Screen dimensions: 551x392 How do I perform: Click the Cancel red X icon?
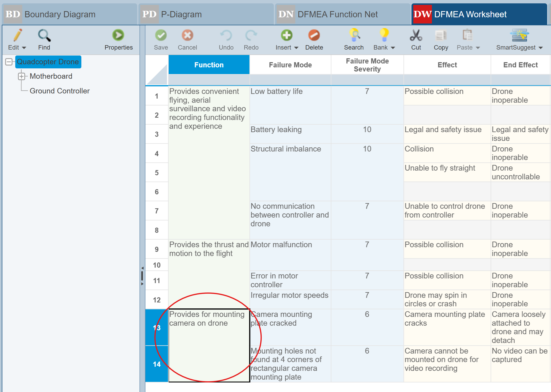pyautogui.click(x=187, y=35)
